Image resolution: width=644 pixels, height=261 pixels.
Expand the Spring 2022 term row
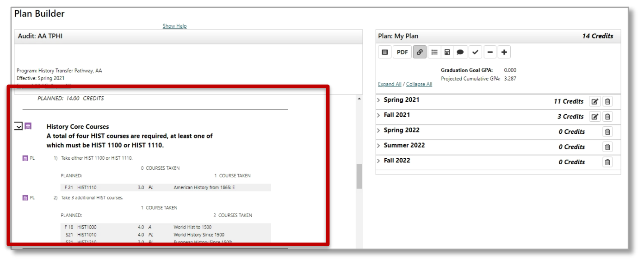click(378, 130)
